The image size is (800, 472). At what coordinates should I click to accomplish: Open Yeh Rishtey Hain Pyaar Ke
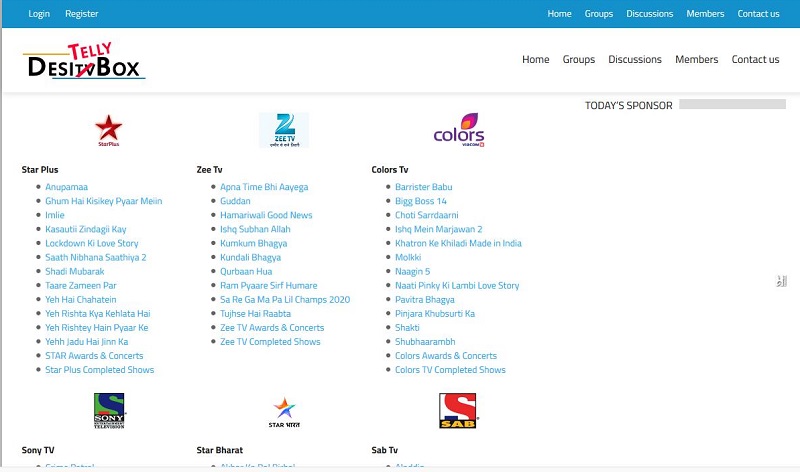96,327
